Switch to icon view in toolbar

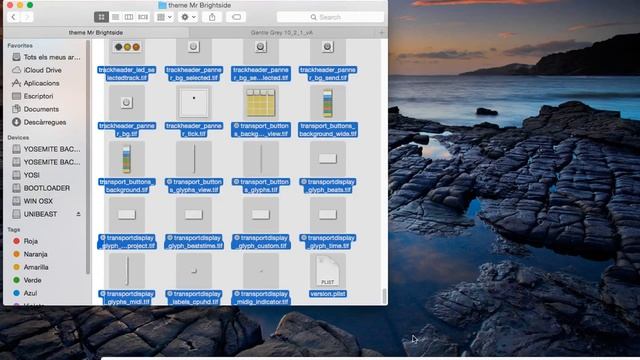(x=101, y=17)
